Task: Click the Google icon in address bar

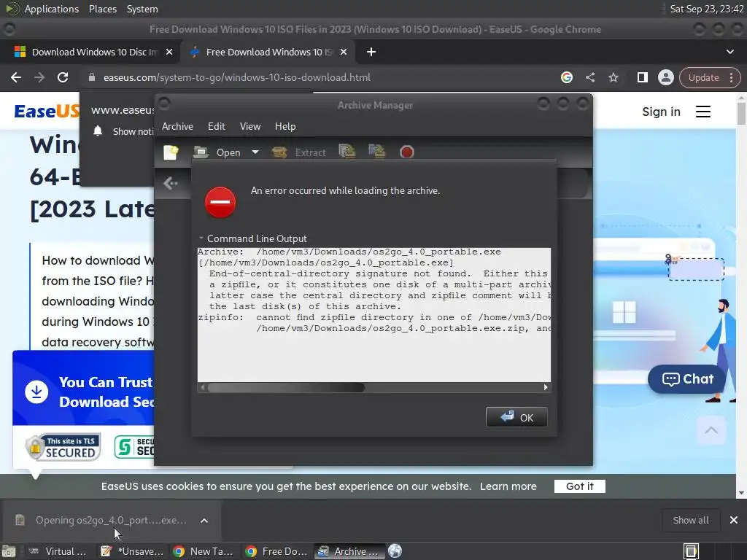Action: pos(566,77)
